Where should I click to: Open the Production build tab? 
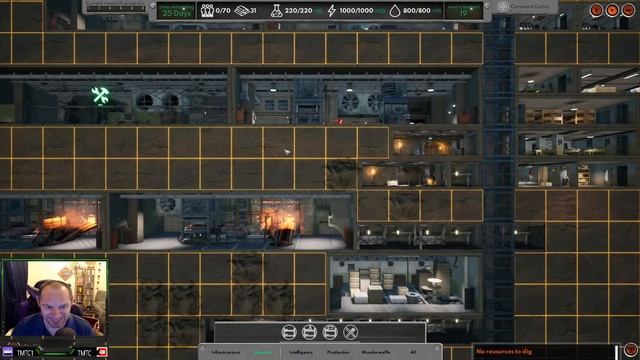coord(338,352)
